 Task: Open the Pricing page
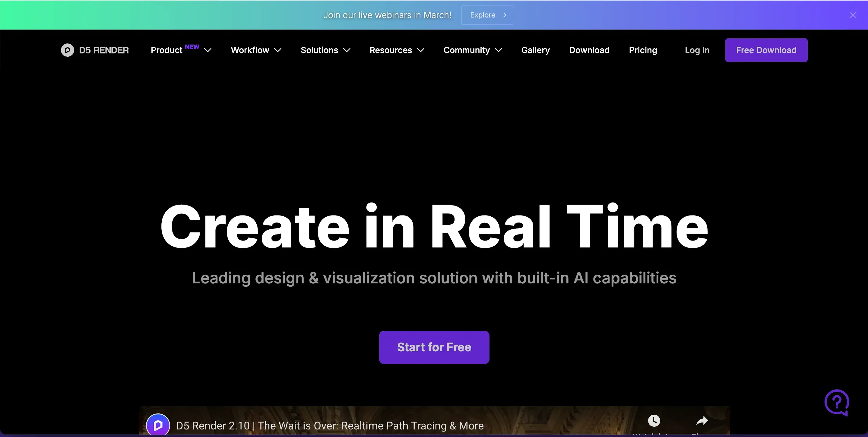tap(643, 50)
